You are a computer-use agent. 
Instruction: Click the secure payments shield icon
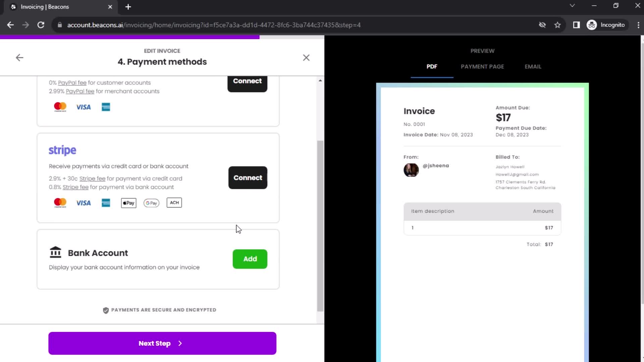tap(106, 310)
